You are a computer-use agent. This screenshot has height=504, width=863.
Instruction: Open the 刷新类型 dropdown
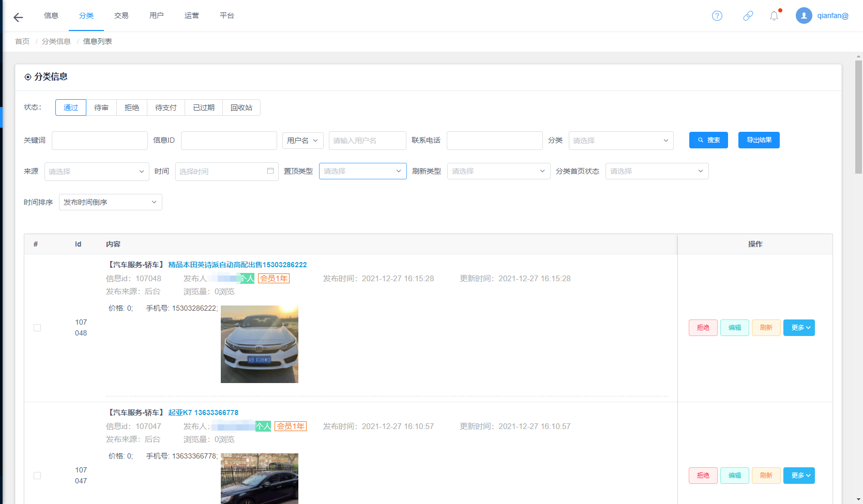coord(499,171)
